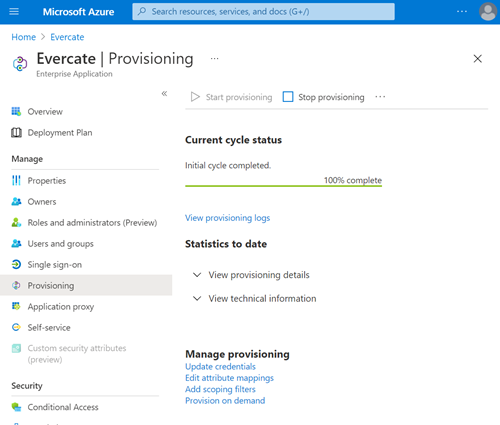
Task: Click the Stop provisioning square icon
Action: (288, 97)
